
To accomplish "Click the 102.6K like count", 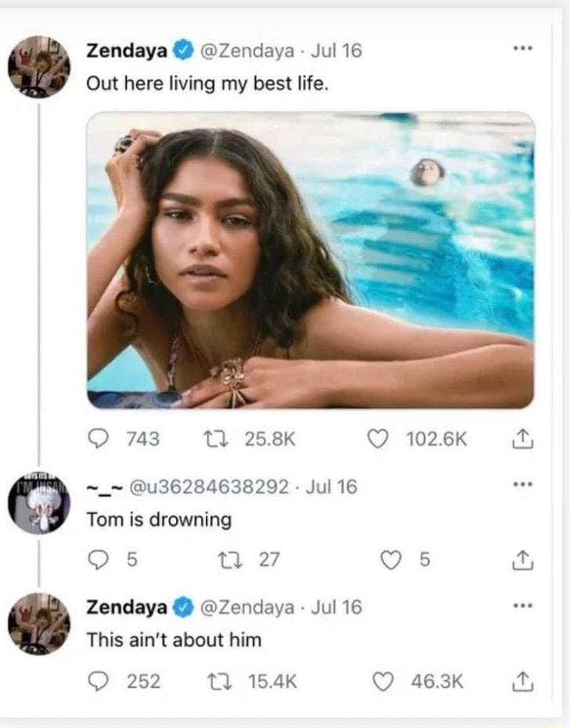I will tap(435, 439).
